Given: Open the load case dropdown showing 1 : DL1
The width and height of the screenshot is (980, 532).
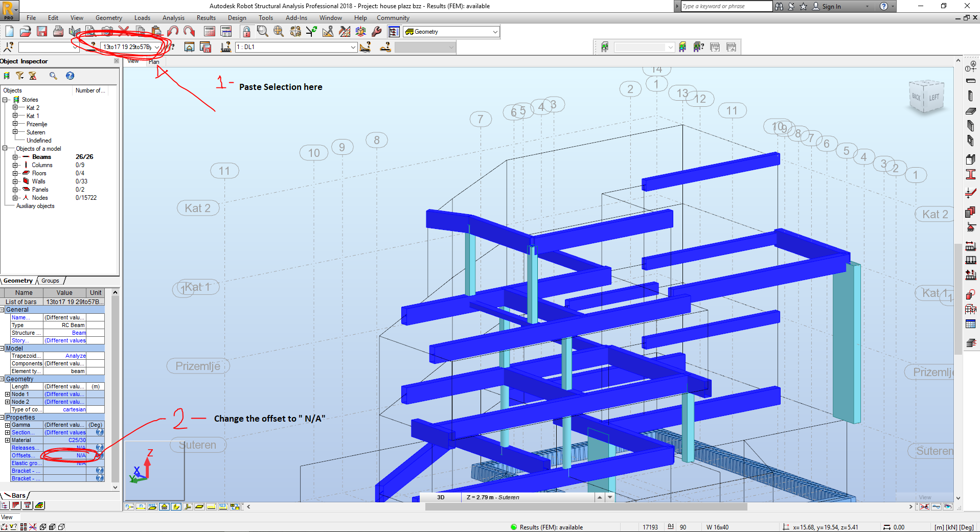Looking at the screenshot, I should pos(295,47).
